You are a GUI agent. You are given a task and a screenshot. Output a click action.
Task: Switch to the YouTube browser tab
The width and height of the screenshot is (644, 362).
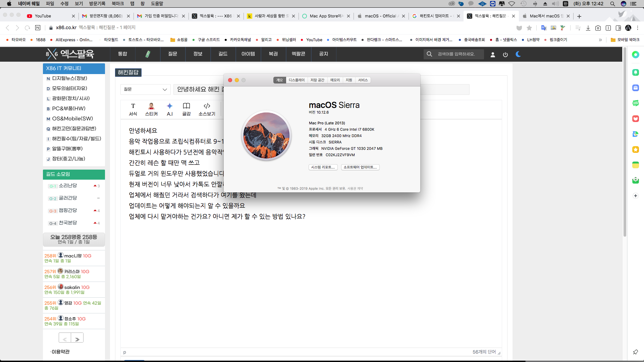click(x=50, y=16)
